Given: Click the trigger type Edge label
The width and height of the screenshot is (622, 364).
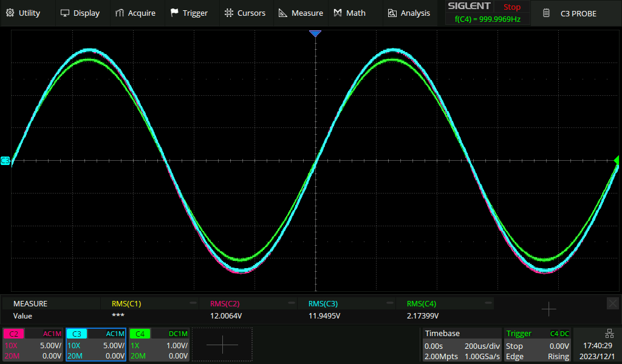Looking at the screenshot, I should click(514, 357).
